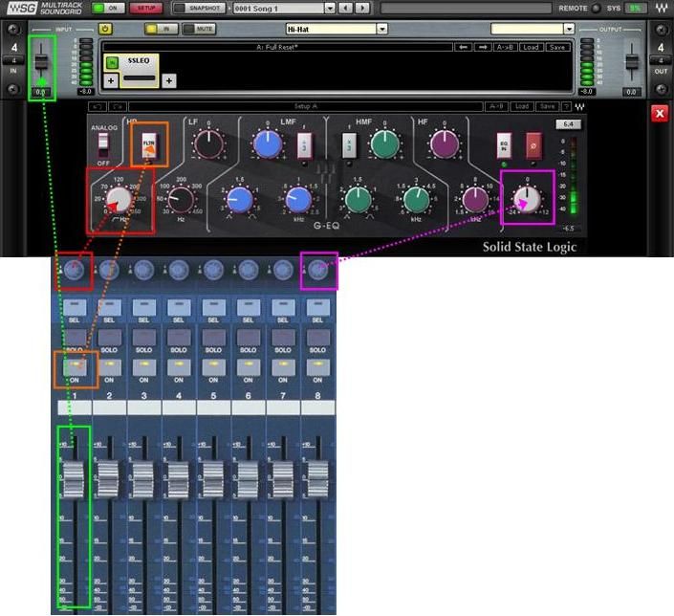
Task: Toggle the REMOTE indicator button
Action: tap(596, 9)
